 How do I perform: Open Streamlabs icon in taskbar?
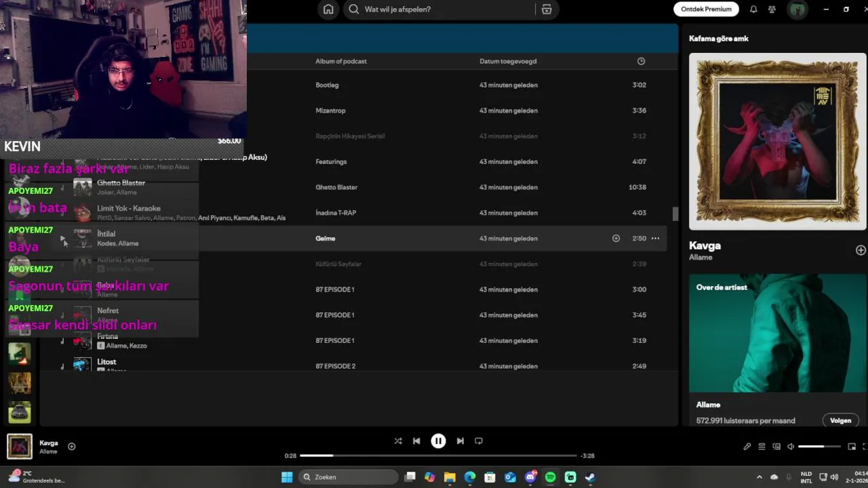(570, 477)
